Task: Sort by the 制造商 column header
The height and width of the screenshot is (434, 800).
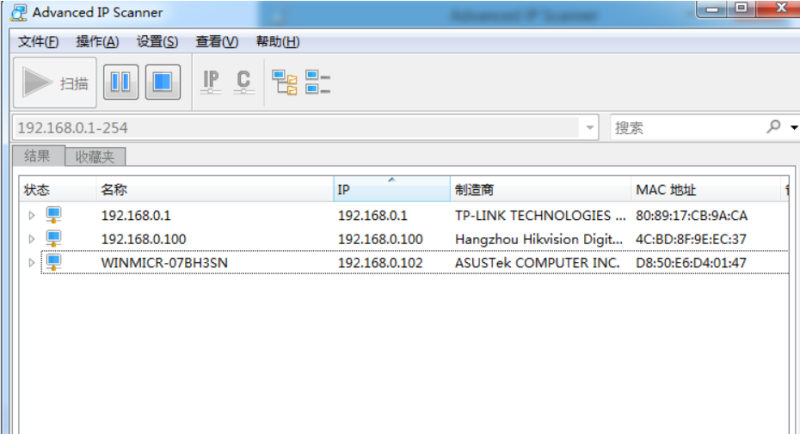Action: coord(539,190)
